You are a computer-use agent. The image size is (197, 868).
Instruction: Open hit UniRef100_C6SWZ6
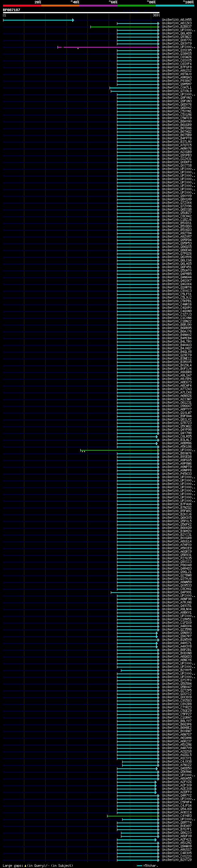(x=176, y=57)
